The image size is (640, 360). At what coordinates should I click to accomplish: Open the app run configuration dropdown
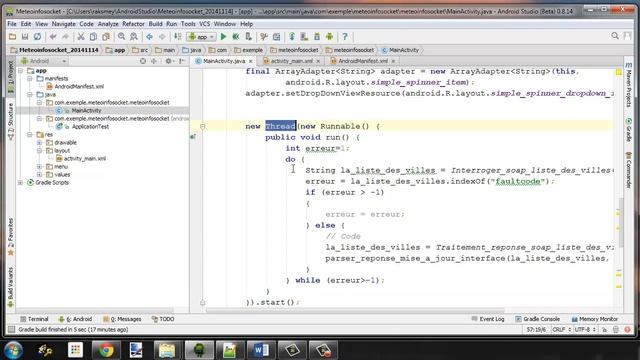click(x=201, y=37)
